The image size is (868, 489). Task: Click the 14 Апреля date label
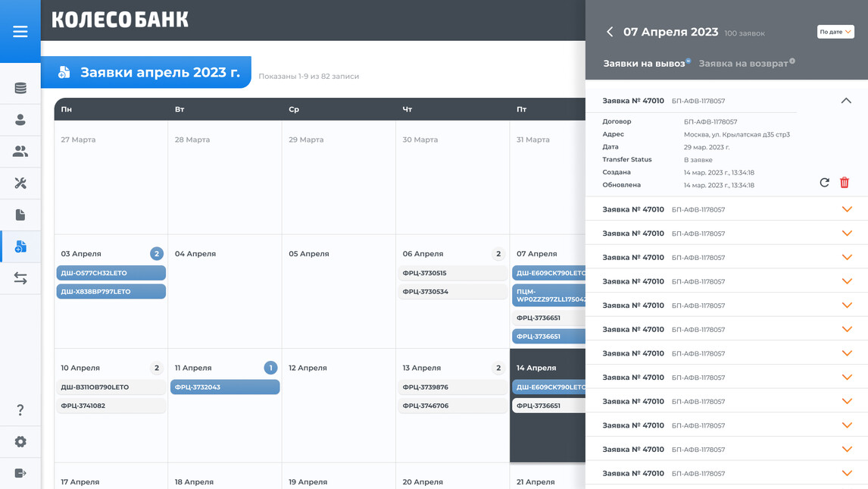(536, 368)
